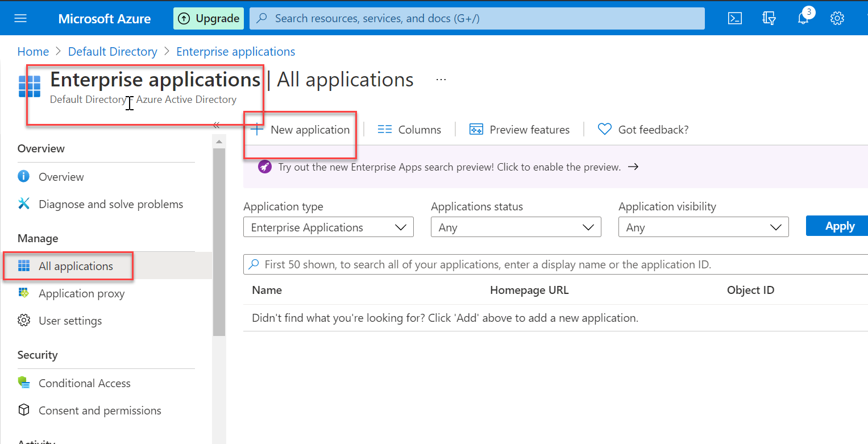The height and width of the screenshot is (444, 868).
Task: Open the notifications bell
Action: (x=803, y=18)
